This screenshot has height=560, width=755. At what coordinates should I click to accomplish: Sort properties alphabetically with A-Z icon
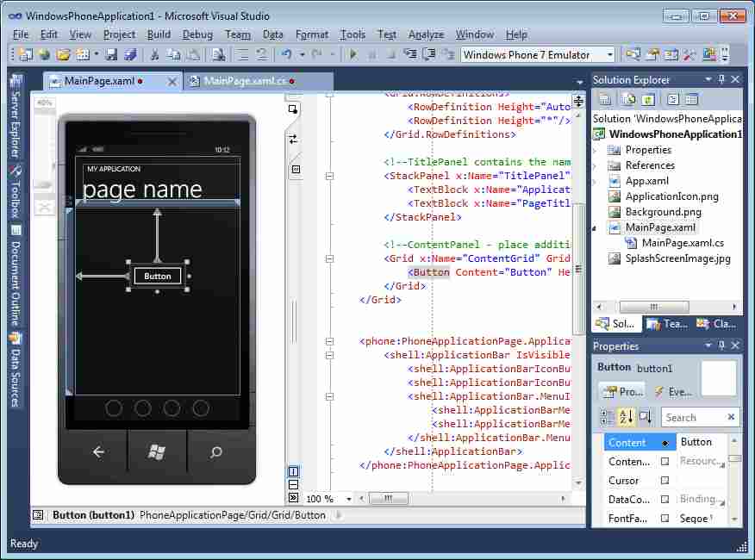click(x=626, y=417)
